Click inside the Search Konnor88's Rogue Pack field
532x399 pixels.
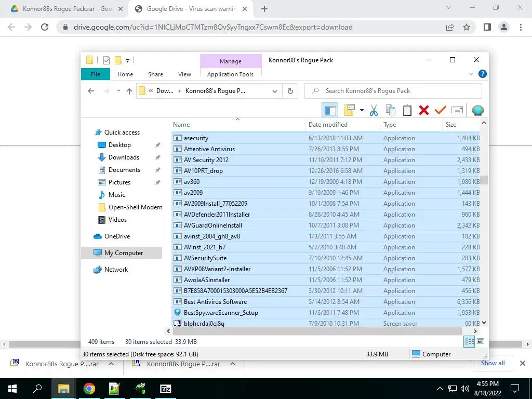click(x=393, y=91)
